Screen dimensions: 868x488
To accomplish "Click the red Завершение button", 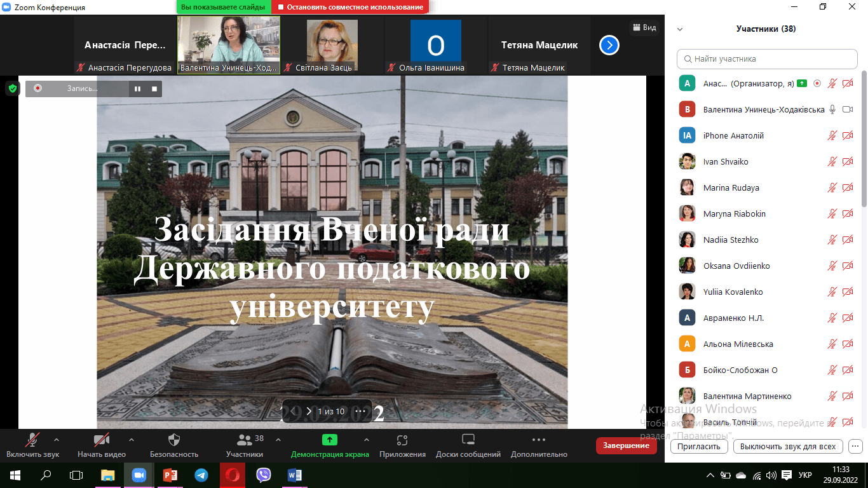I will coord(626,445).
